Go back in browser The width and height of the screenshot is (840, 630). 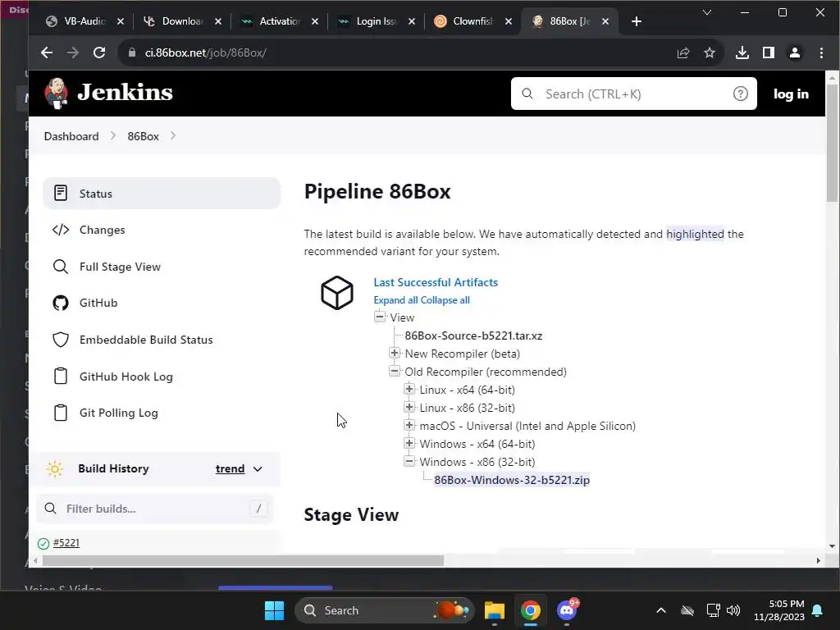point(47,52)
